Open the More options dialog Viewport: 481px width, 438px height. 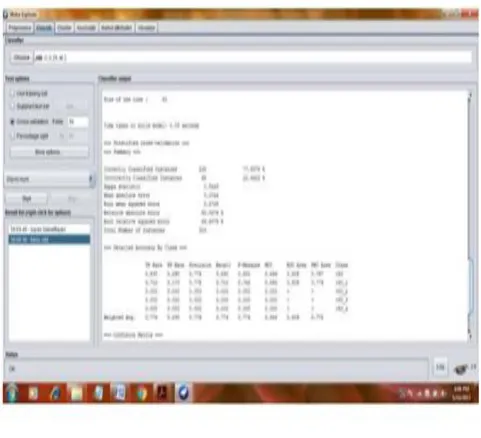pos(49,152)
